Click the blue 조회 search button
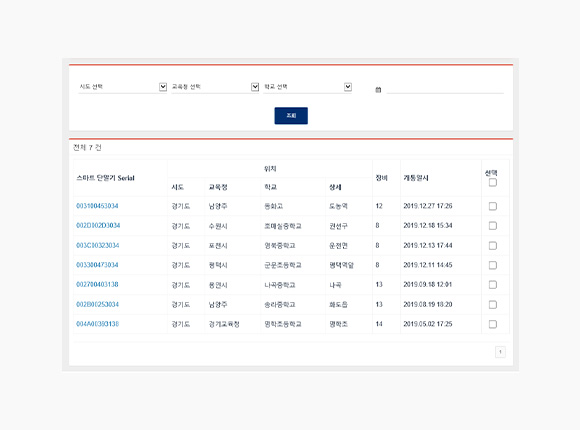580x430 pixels. [x=291, y=115]
